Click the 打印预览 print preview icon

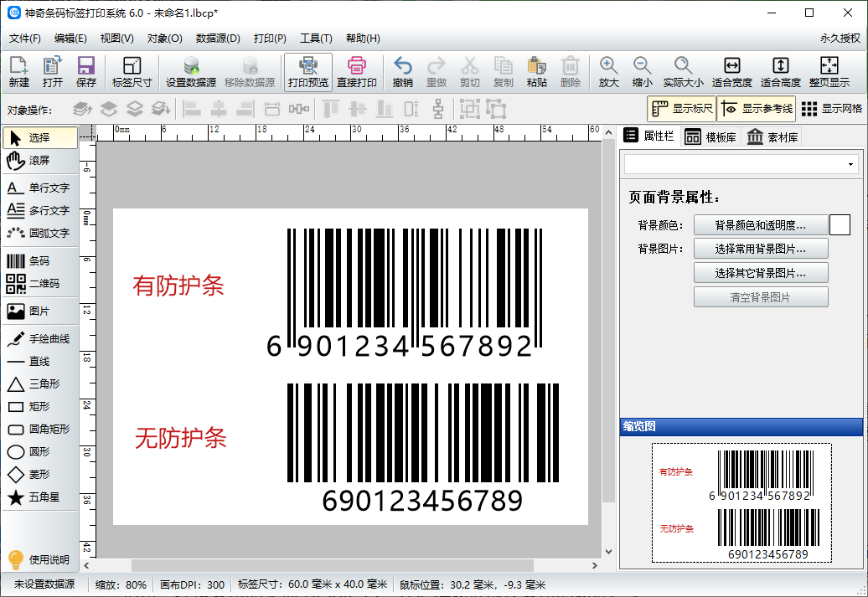tap(308, 72)
